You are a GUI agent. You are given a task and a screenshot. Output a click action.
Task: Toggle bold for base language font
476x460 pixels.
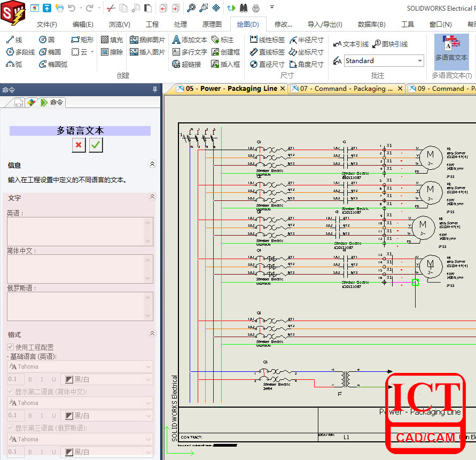[x=30, y=379]
